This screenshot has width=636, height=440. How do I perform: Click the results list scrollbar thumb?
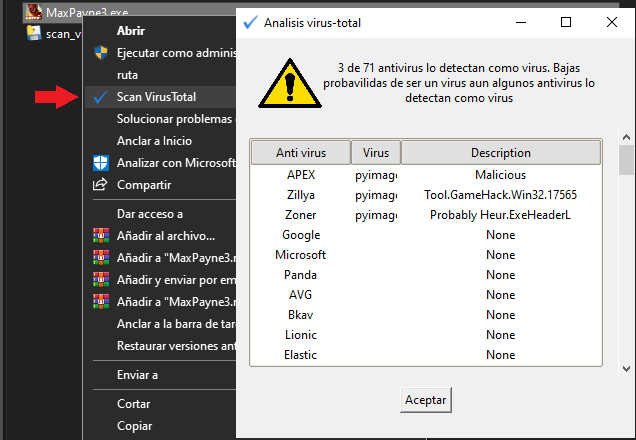pos(626,160)
